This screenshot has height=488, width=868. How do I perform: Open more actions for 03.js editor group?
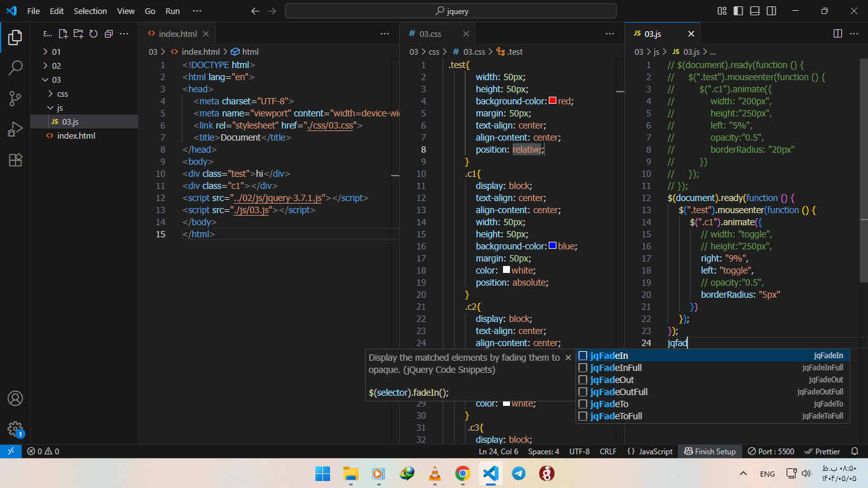pyautogui.click(x=853, y=34)
